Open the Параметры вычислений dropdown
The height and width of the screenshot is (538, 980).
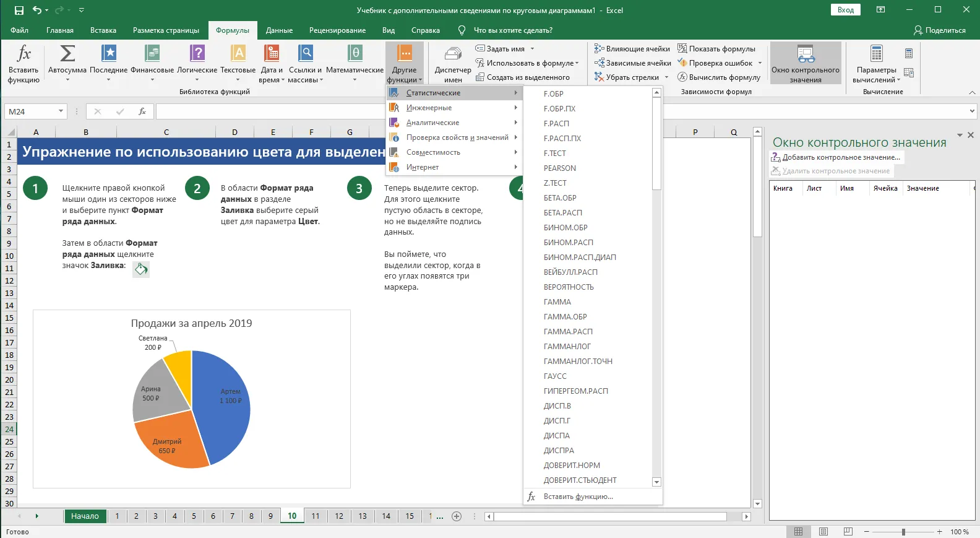tap(876, 62)
